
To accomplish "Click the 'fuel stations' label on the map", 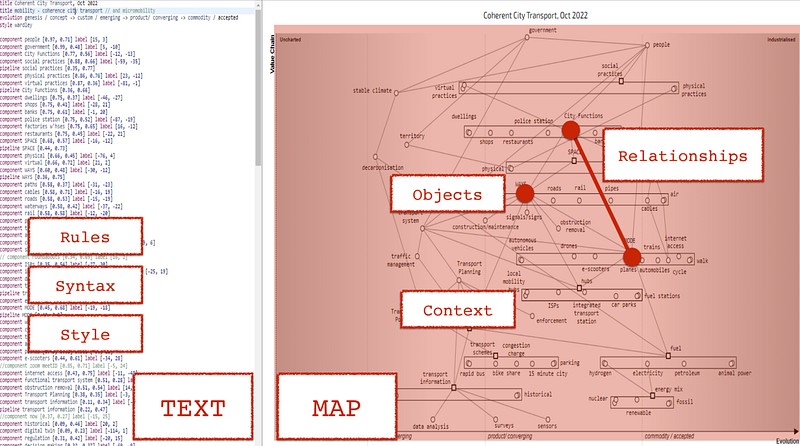I will point(662,295).
